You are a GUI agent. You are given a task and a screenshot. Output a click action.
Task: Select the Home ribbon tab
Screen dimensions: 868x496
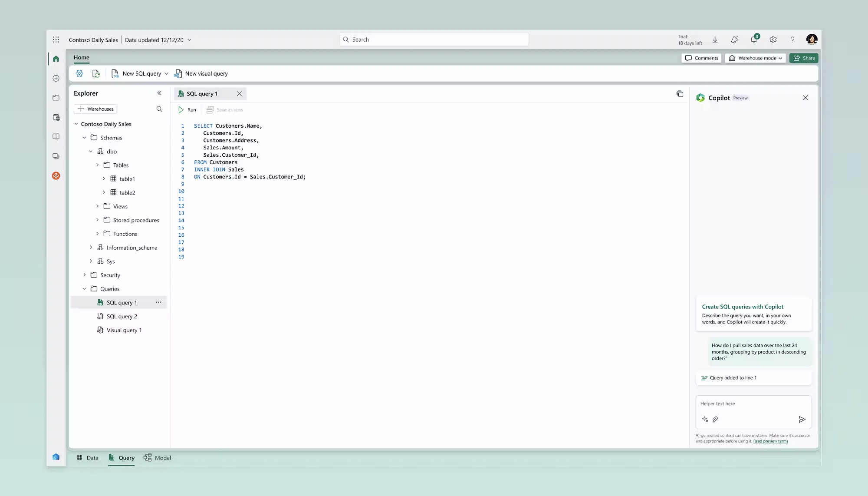point(81,57)
